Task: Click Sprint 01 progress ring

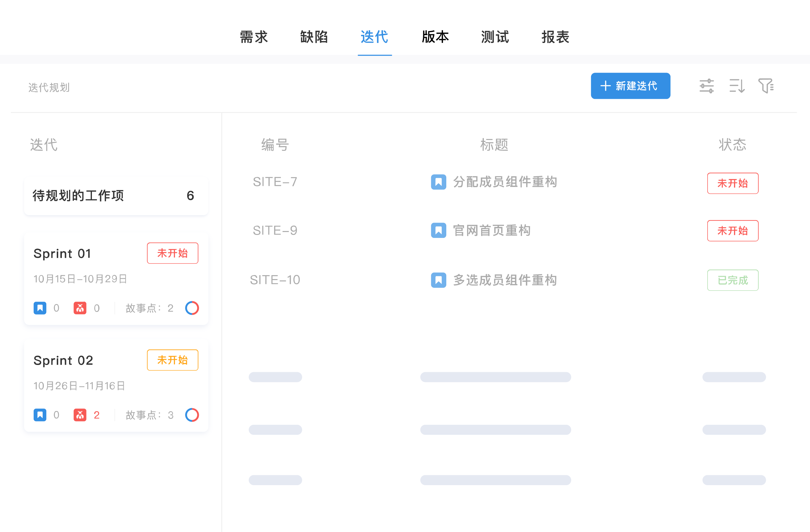Action: tap(192, 308)
